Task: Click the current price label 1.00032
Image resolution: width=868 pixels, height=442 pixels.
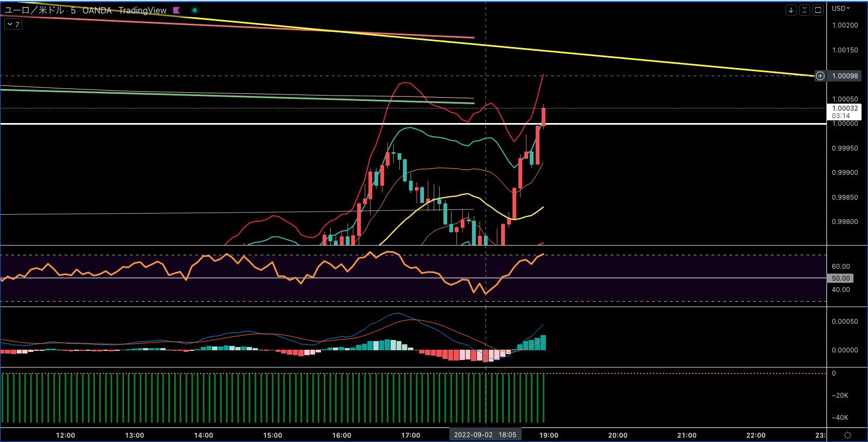Action: pyautogui.click(x=845, y=108)
